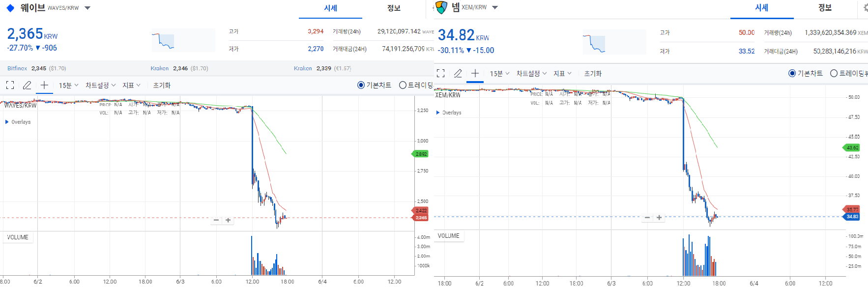This screenshot has height=287, width=868.
Task: Click the WAVES mini price sparkline thumbnail
Action: click(x=183, y=40)
